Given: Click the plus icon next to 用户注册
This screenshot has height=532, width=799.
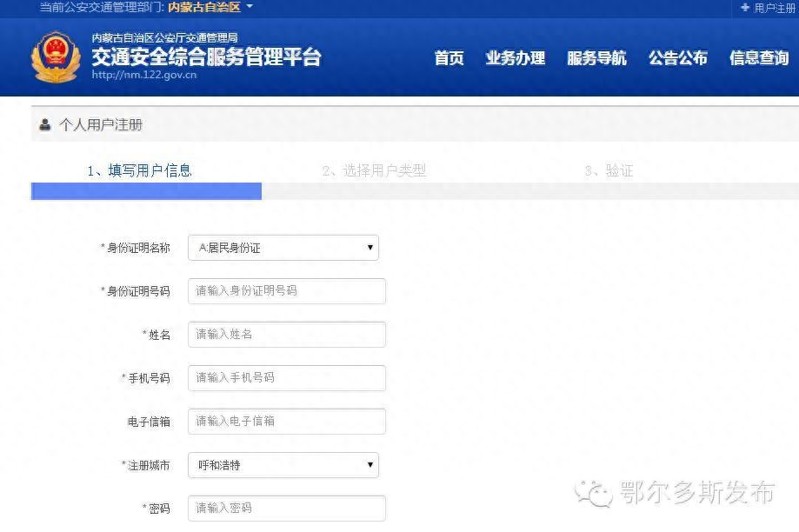Looking at the screenshot, I should 745,8.
